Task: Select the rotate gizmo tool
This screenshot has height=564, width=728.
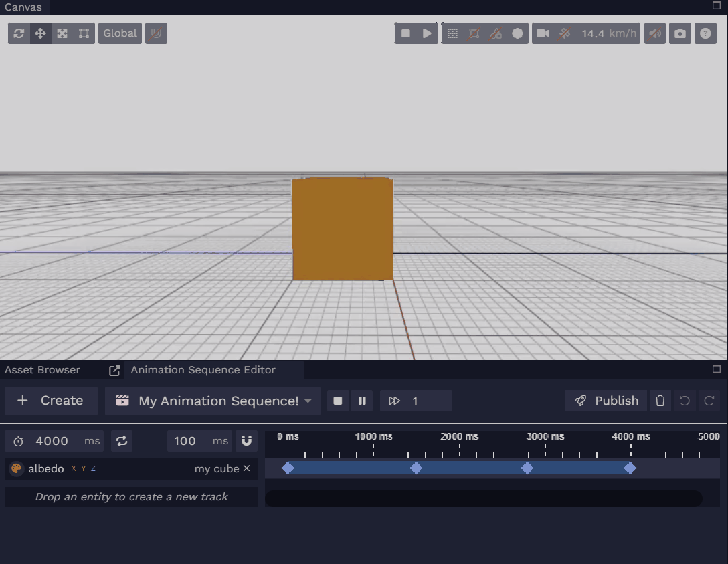Action: point(19,33)
